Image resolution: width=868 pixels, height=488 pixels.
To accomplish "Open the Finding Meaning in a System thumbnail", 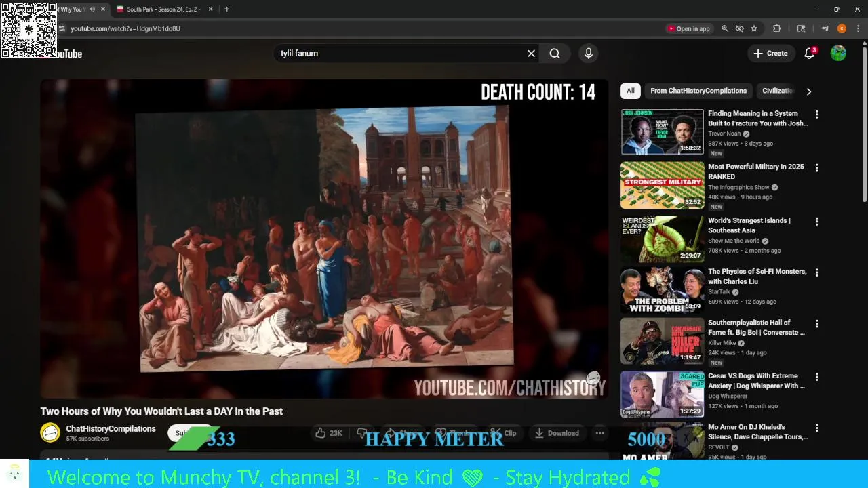I will pyautogui.click(x=663, y=132).
